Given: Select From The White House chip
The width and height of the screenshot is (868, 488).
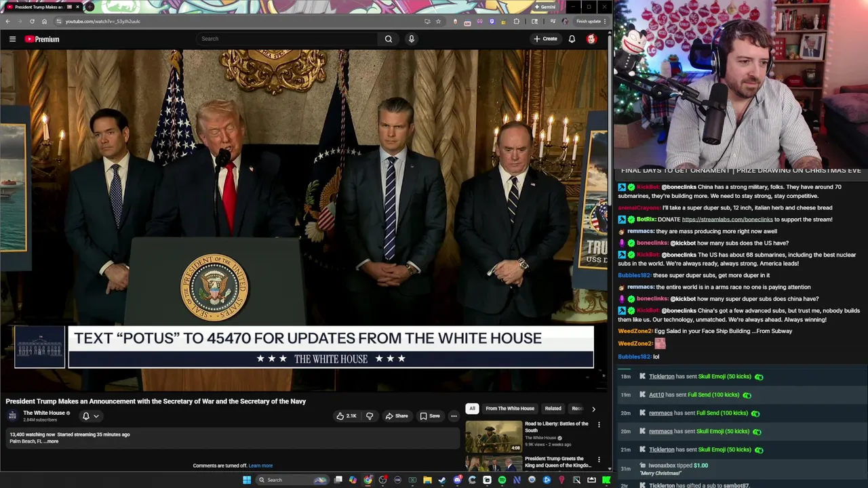Looking at the screenshot, I should tap(510, 409).
